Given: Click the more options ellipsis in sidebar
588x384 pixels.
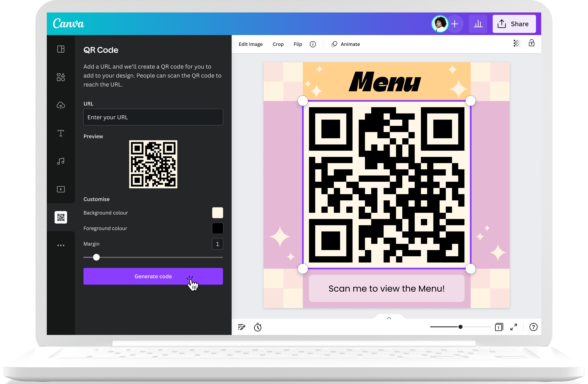Looking at the screenshot, I should point(60,245).
